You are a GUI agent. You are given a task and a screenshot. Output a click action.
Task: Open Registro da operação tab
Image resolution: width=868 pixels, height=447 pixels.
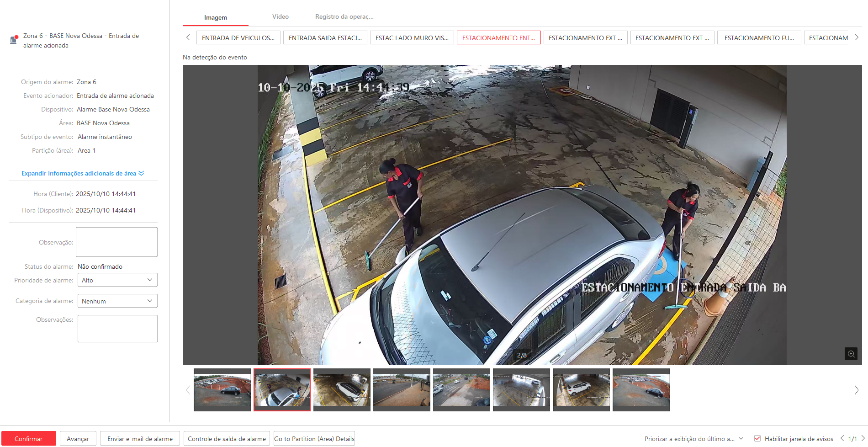[x=344, y=17]
